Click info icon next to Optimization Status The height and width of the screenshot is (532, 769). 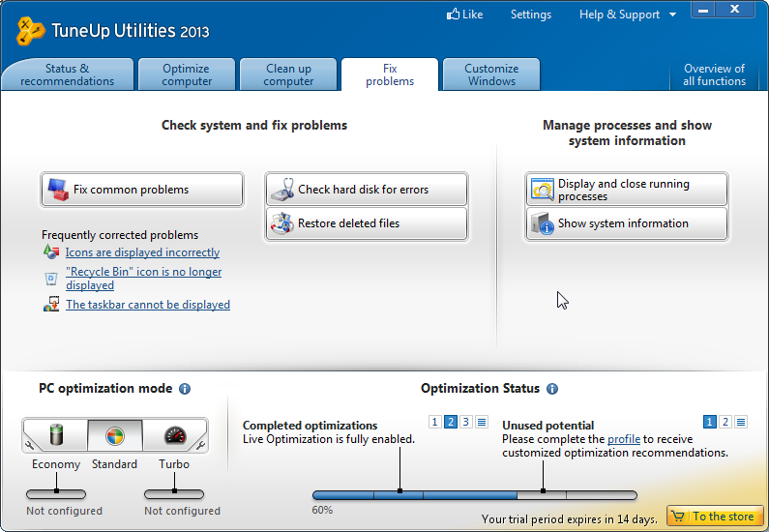(552, 389)
